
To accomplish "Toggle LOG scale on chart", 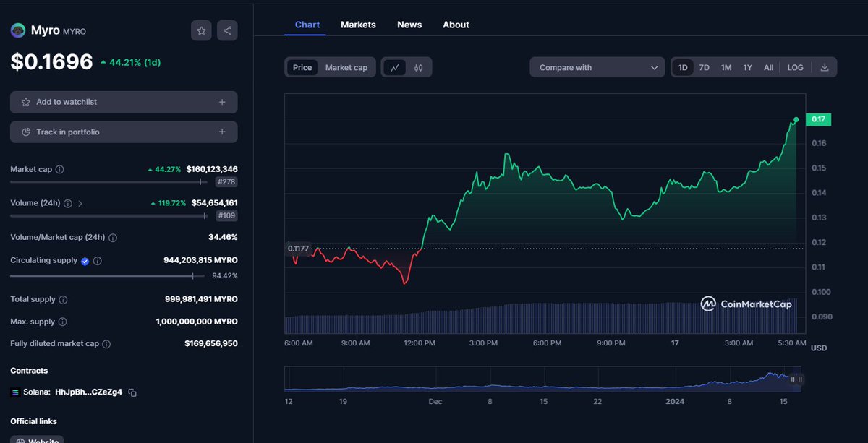I will click(795, 67).
